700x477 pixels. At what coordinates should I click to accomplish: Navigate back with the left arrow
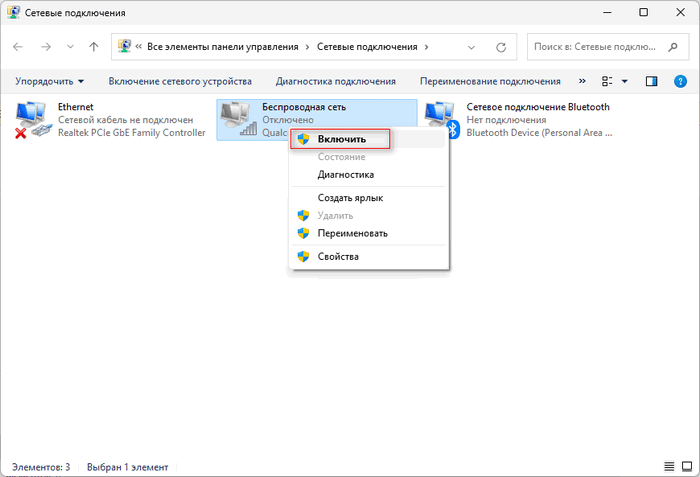click(x=20, y=47)
